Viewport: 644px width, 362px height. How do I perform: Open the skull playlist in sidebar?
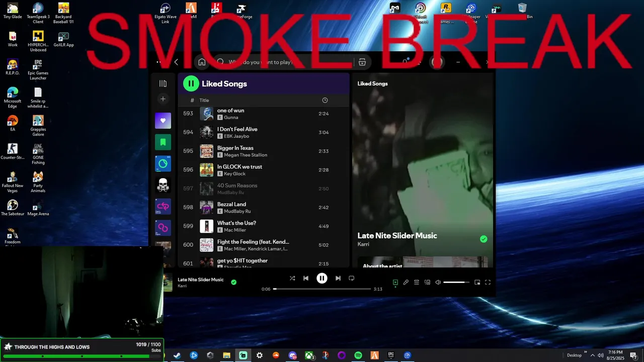pyautogui.click(x=163, y=185)
